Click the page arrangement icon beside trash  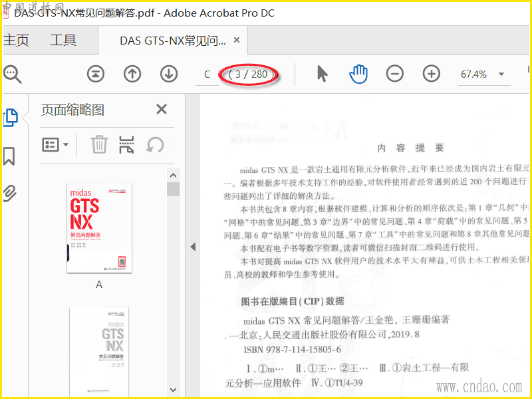[126, 145]
